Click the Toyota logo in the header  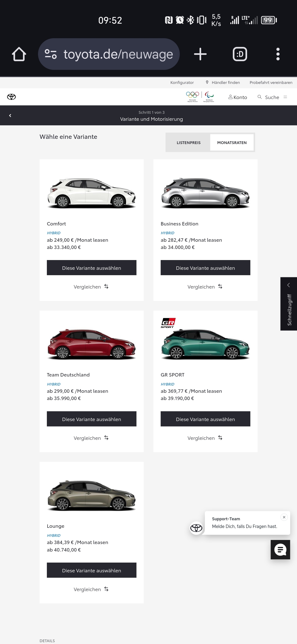click(12, 97)
